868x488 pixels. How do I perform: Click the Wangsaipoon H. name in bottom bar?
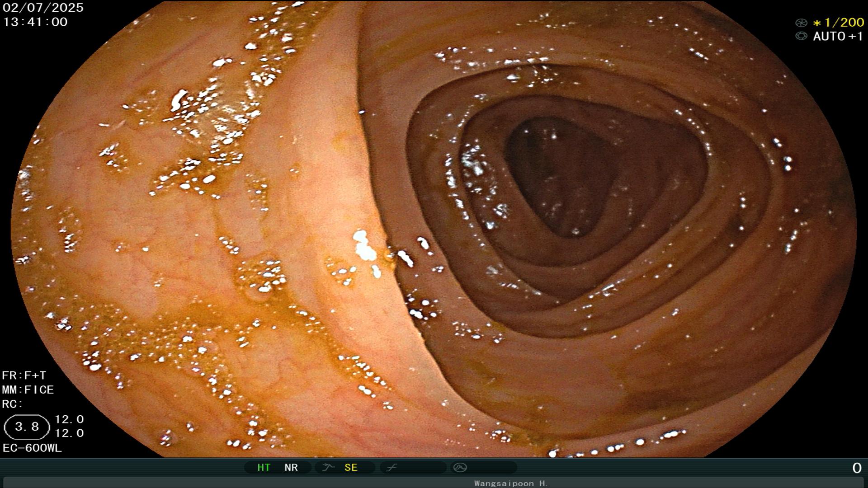point(511,483)
